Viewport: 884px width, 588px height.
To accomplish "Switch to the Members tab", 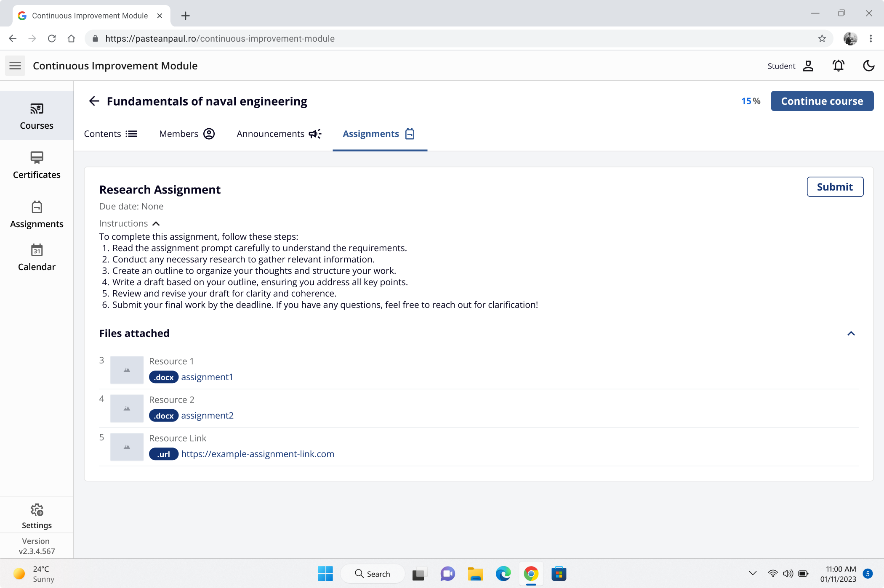I will pos(186,134).
